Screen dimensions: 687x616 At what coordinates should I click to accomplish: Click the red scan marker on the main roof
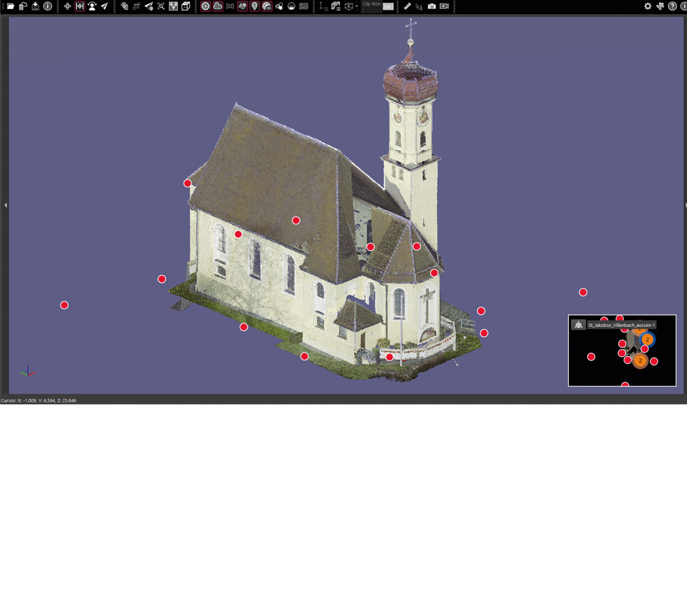pos(296,220)
